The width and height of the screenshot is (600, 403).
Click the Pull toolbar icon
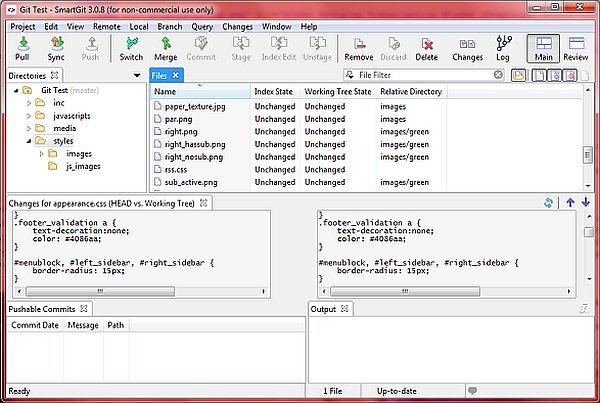point(23,49)
